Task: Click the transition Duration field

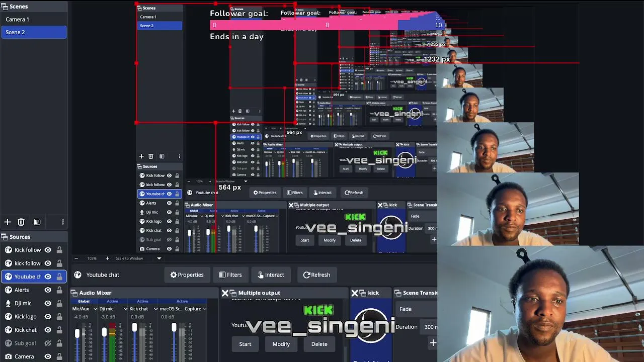Action: 430,327
